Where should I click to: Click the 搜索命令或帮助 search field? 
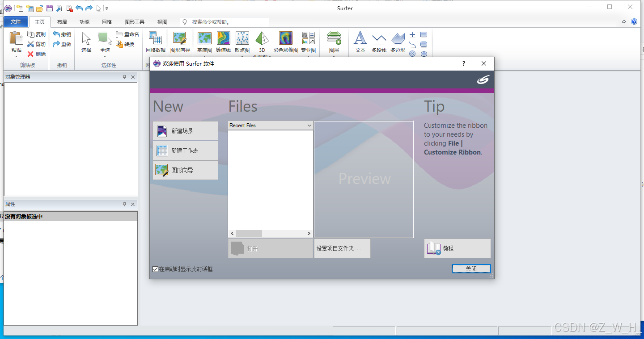225,22
